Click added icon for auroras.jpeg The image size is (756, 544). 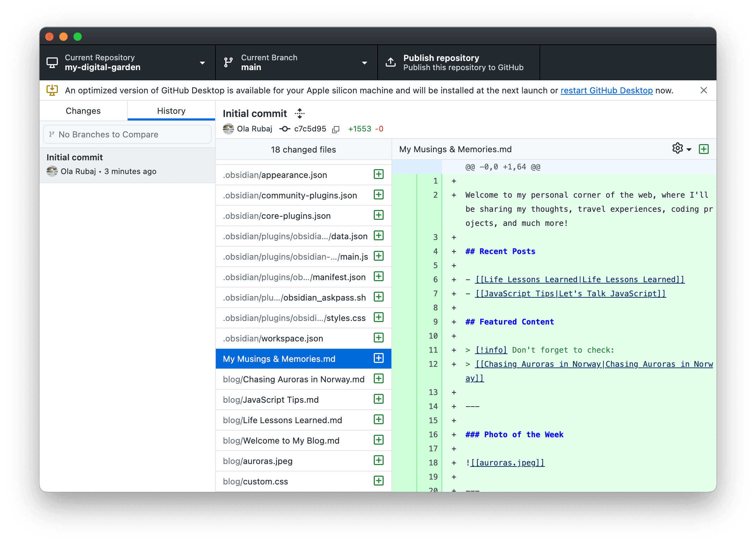[379, 460]
